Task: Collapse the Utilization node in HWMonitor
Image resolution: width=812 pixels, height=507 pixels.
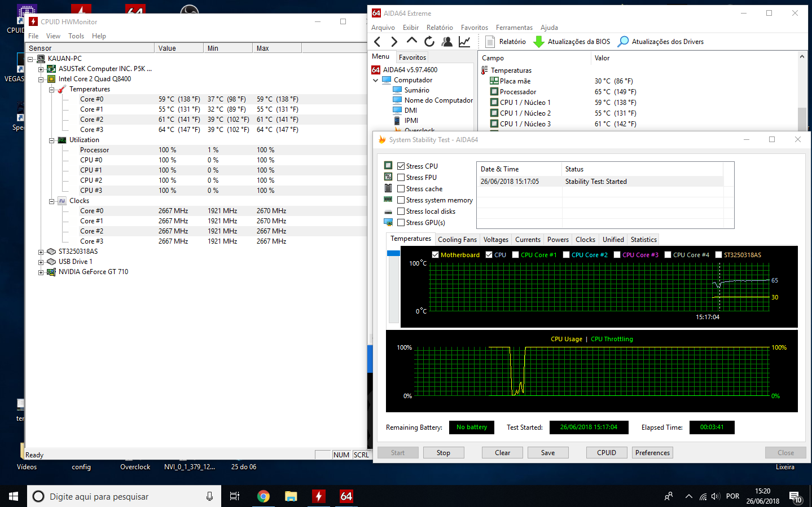Action: click(51, 140)
